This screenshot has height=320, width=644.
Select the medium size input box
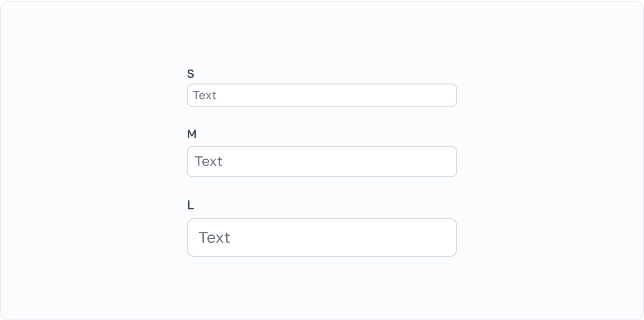click(322, 161)
